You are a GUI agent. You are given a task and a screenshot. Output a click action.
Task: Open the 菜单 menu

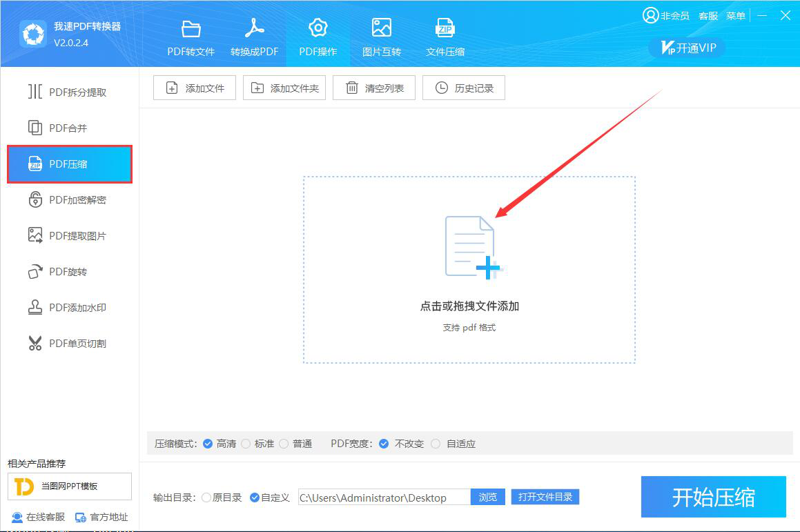(x=736, y=16)
